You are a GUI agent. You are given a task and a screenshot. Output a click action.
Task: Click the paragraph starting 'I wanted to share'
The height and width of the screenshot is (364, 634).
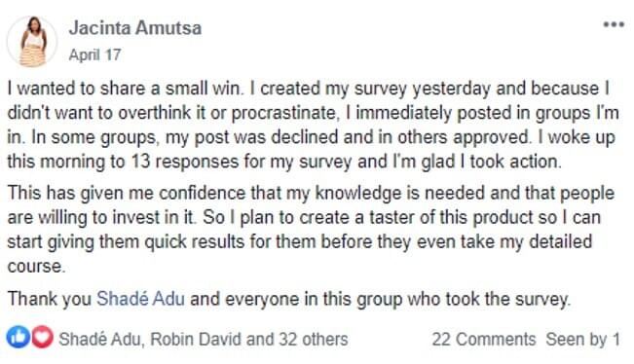point(313,125)
